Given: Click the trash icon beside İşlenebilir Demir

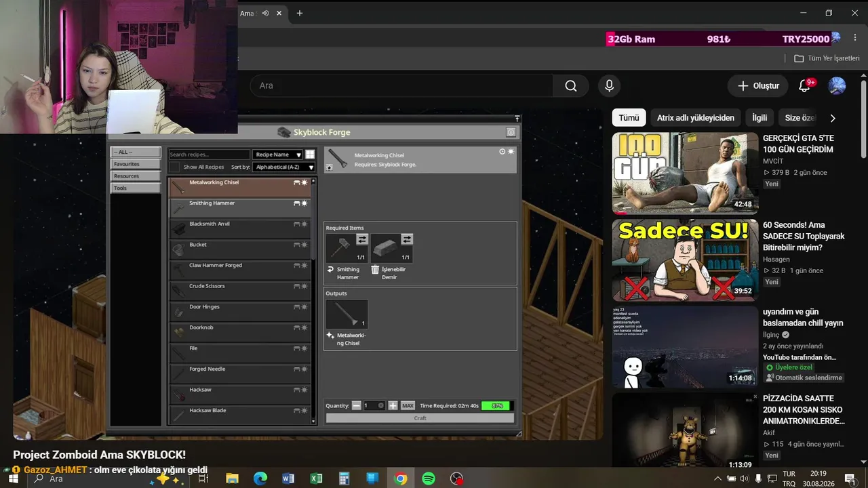Looking at the screenshot, I should click(x=375, y=270).
